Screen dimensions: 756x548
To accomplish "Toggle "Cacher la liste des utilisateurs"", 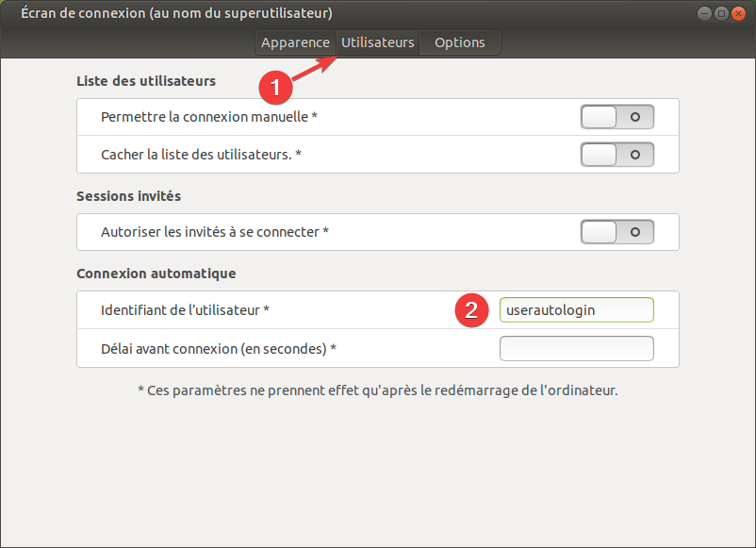I will click(x=616, y=154).
